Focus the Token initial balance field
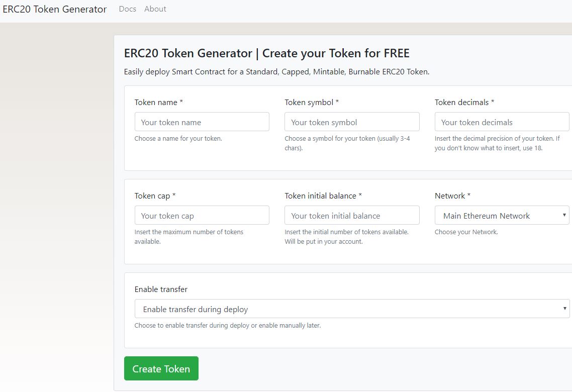This screenshot has height=392, width=572. pos(352,216)
